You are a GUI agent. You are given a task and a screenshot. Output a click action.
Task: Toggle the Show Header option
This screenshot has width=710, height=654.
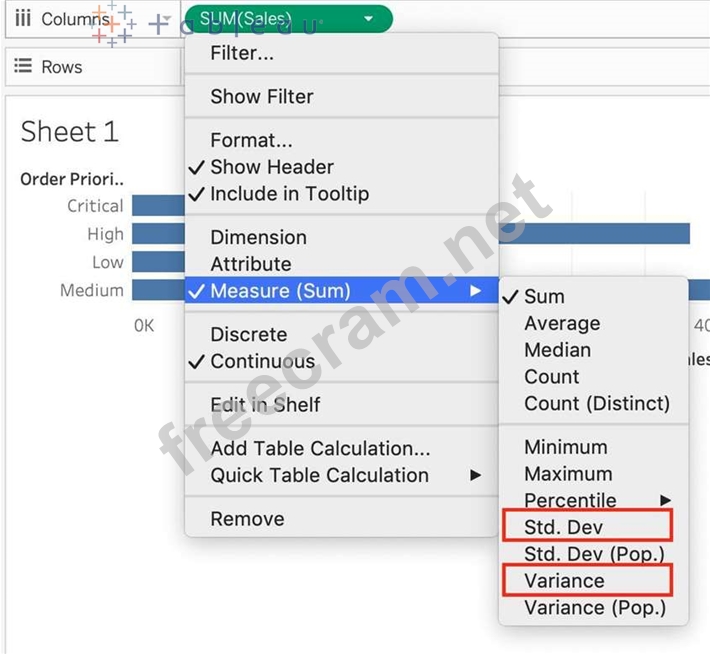[x=271, y=167]
